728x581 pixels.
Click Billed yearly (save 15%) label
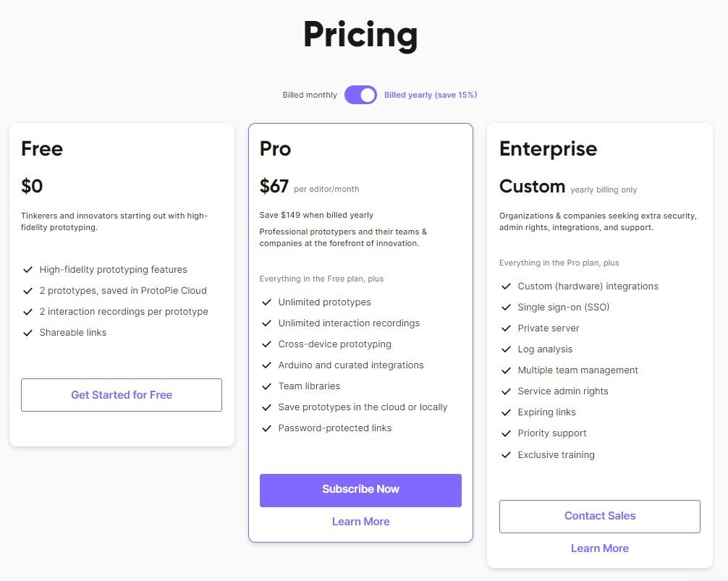[x=430, y=95]
